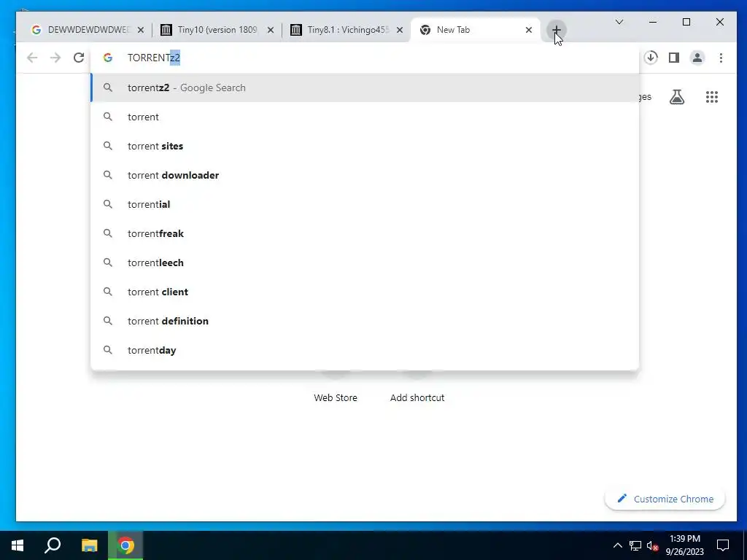
Task: Click the muted volume tray icon
Action: click(x=652, y=545)
